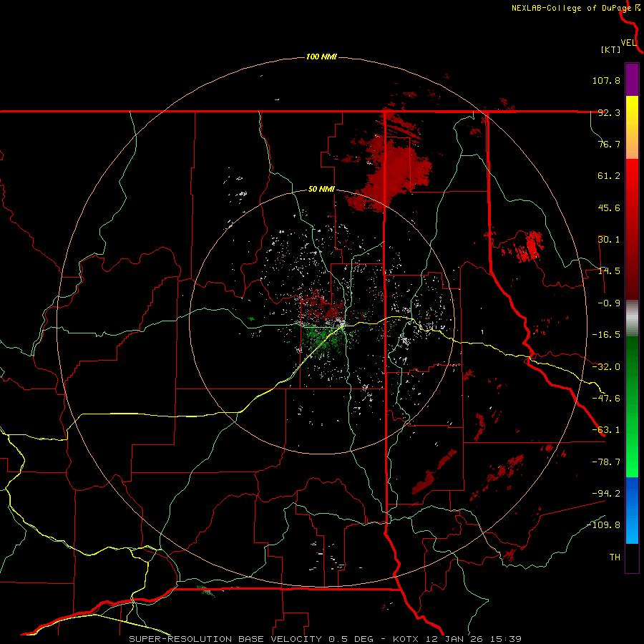Pick the red segment of the color bar
Image resolution: width=644 pixels, height=644 pixels.
632,229
